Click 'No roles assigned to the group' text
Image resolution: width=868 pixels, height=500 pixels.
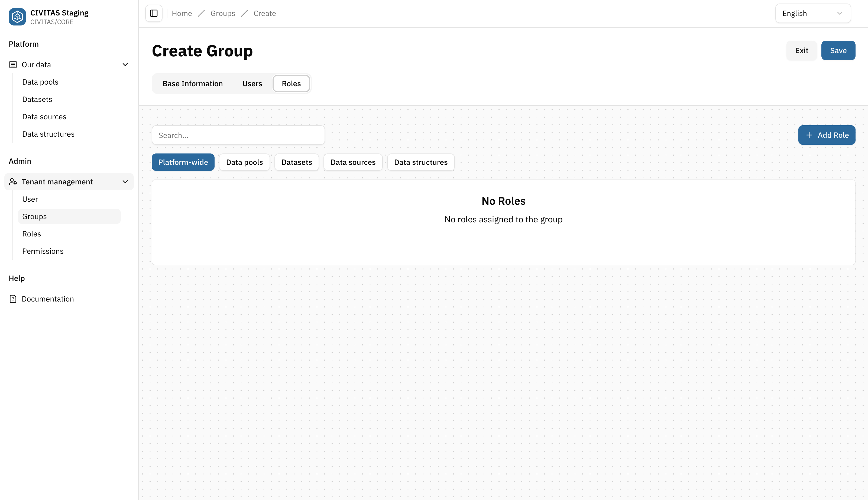coord(503,219)
